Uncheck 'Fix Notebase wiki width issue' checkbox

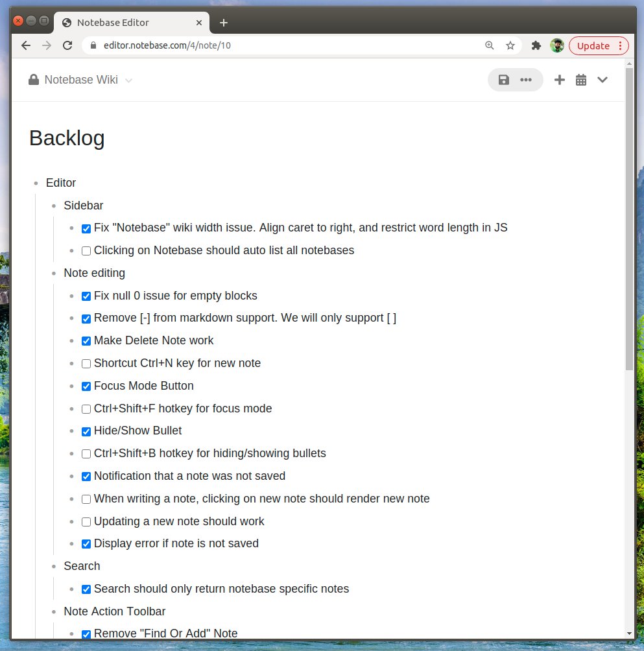(x=86, y=229)
